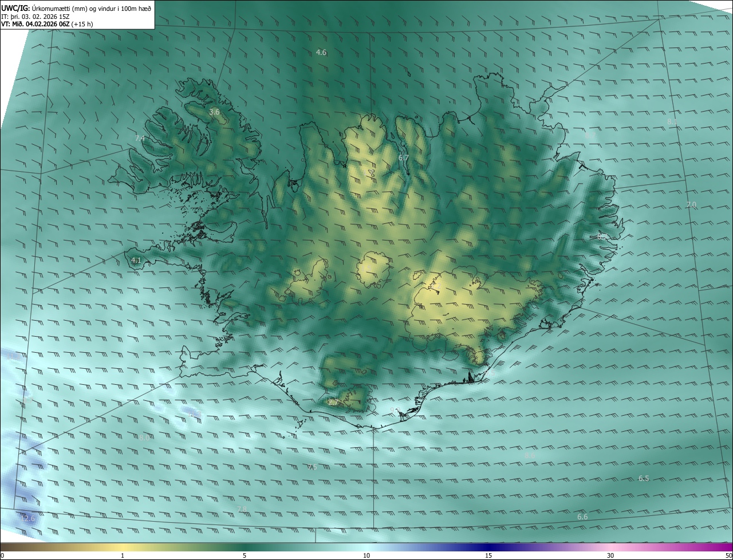
Task: Click the 15 label on the color scale
Action: pyautogui.click(x=488, y=555)
